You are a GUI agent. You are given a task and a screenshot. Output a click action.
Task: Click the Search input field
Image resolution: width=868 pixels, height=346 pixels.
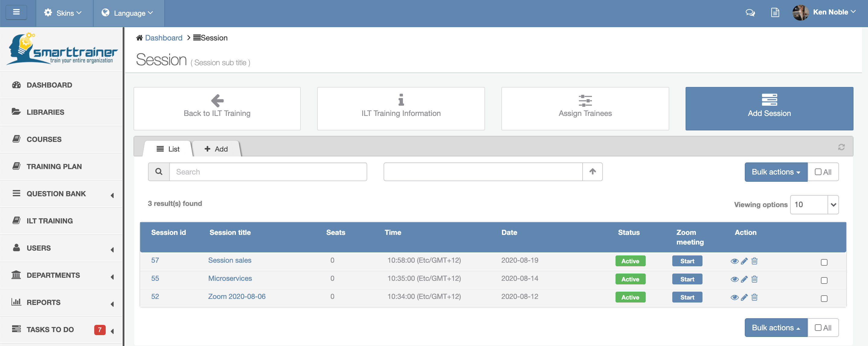pyautogui.click(x=268, y=172)
